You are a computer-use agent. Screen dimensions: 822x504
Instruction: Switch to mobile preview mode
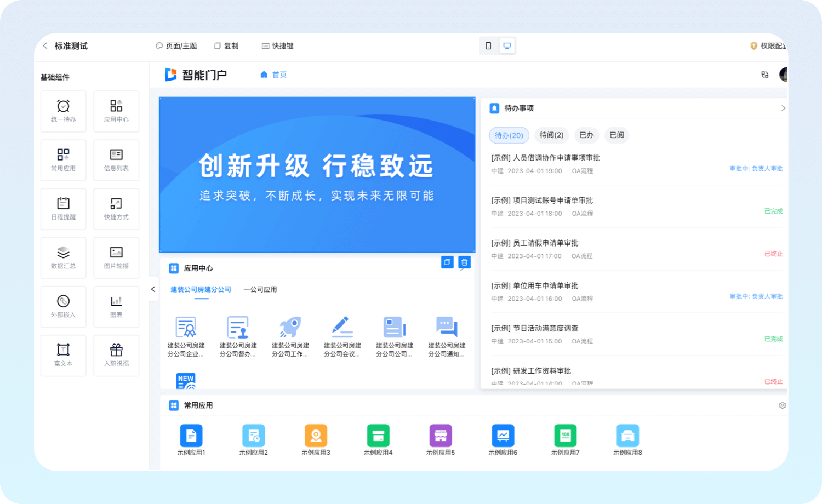(x=488, y=46)
